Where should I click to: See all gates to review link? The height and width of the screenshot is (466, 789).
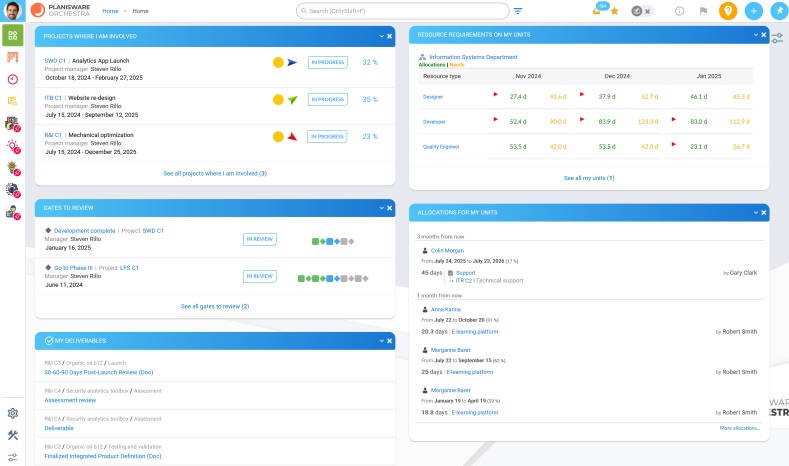point(215,306)
